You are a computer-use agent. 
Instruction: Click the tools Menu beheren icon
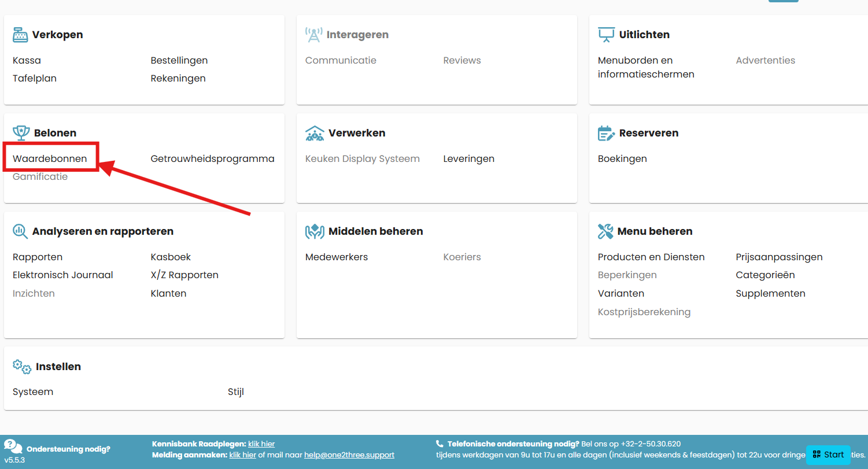pyautogui.click(x=605, y=231)
